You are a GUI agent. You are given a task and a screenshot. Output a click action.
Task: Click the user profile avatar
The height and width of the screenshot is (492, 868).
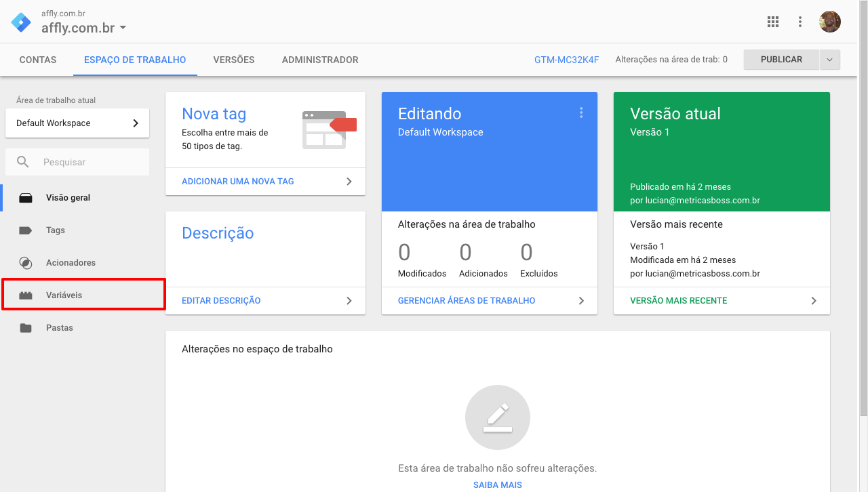[829, 22]
